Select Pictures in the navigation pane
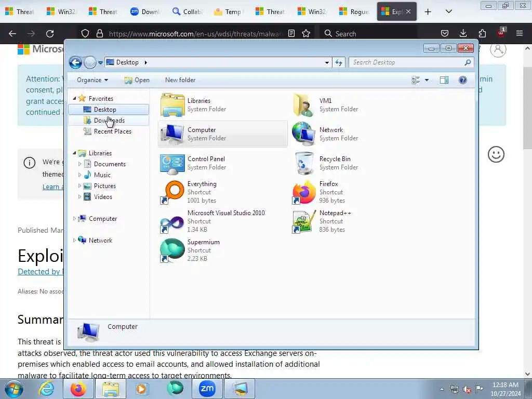Viewport: 532px width, 399px height. [105, 186]
